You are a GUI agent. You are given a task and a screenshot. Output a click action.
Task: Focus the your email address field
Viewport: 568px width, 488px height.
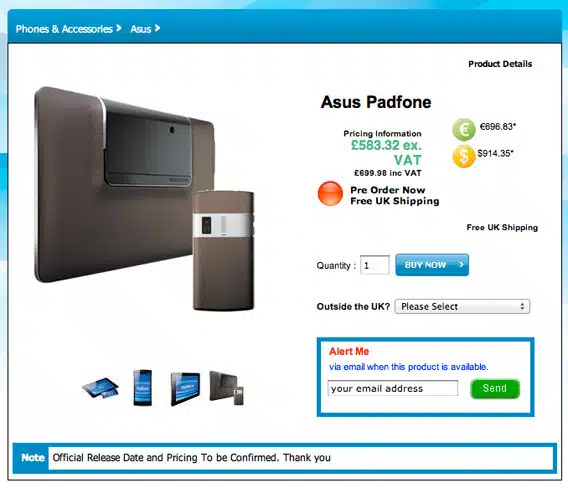coord(393,388)
